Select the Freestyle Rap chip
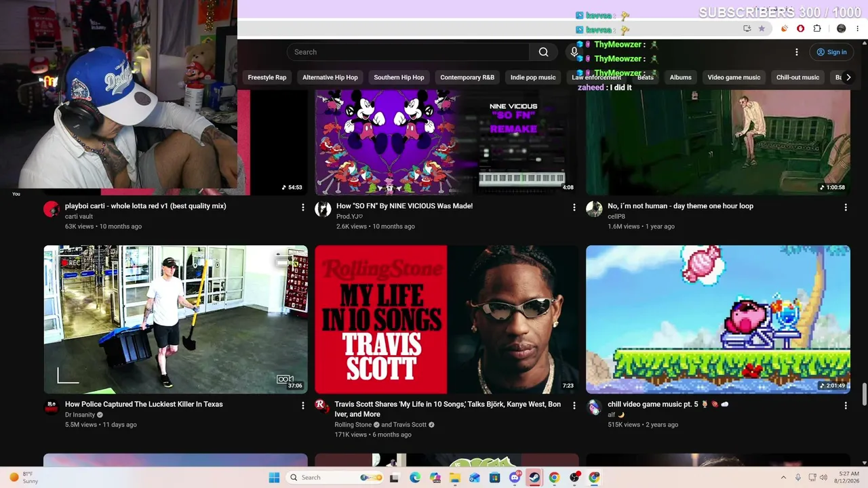This screenshot has width=868, height=488. click(x=267, y=77)
